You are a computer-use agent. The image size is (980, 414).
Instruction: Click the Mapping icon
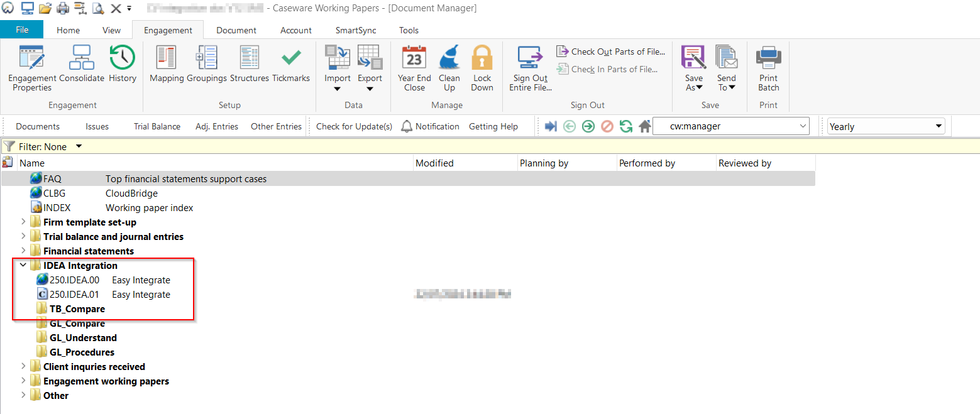(x=167, y=58)
